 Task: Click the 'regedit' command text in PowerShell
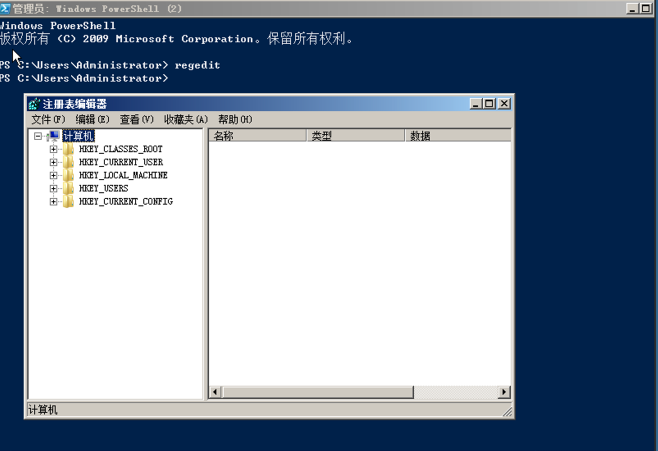click(197, 65)
